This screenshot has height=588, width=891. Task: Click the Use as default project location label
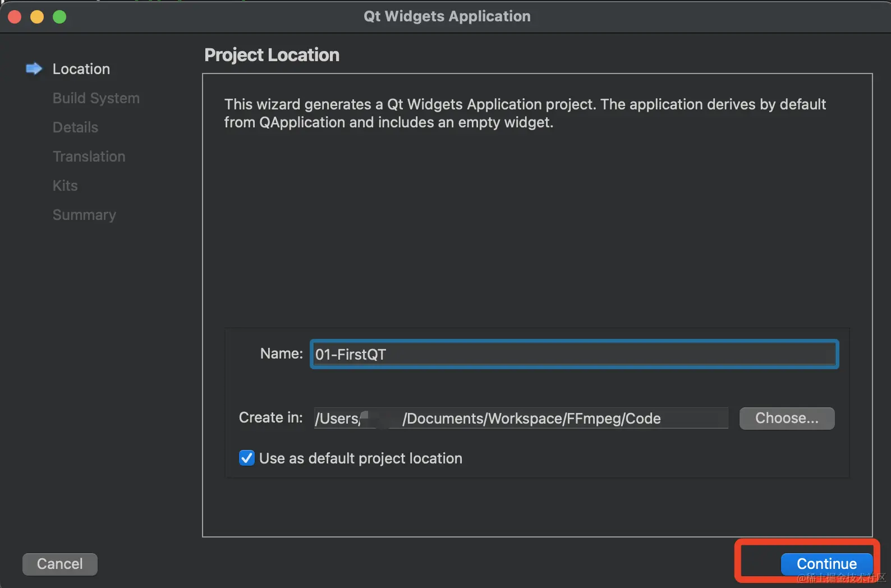361,458
